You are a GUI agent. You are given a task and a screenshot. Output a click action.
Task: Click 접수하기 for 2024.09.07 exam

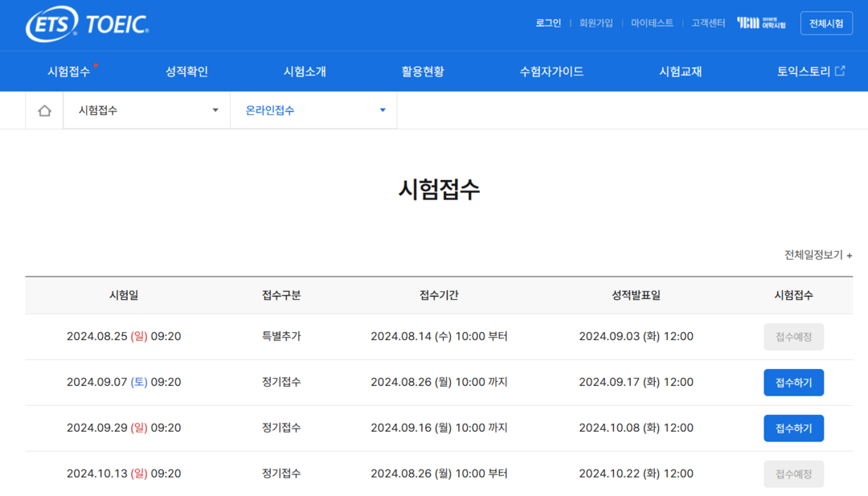coord(793,383)
